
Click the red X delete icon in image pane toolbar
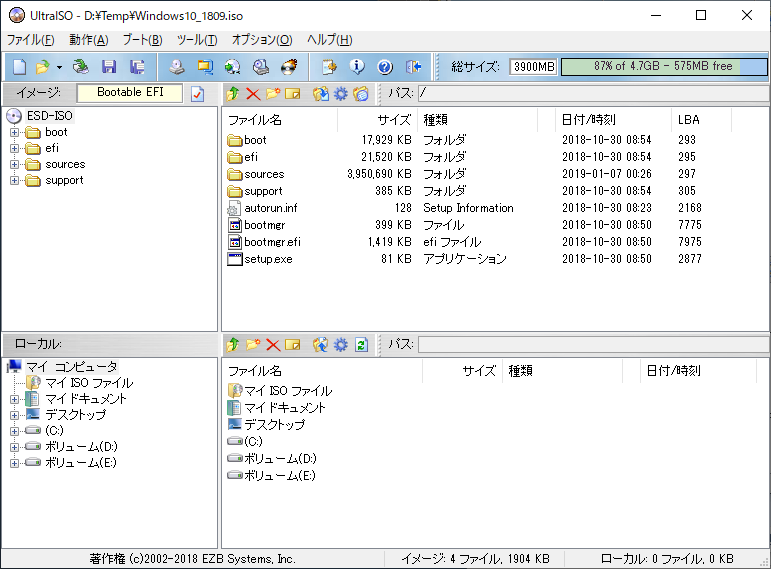pyautogui.click(x=253, y=93)
